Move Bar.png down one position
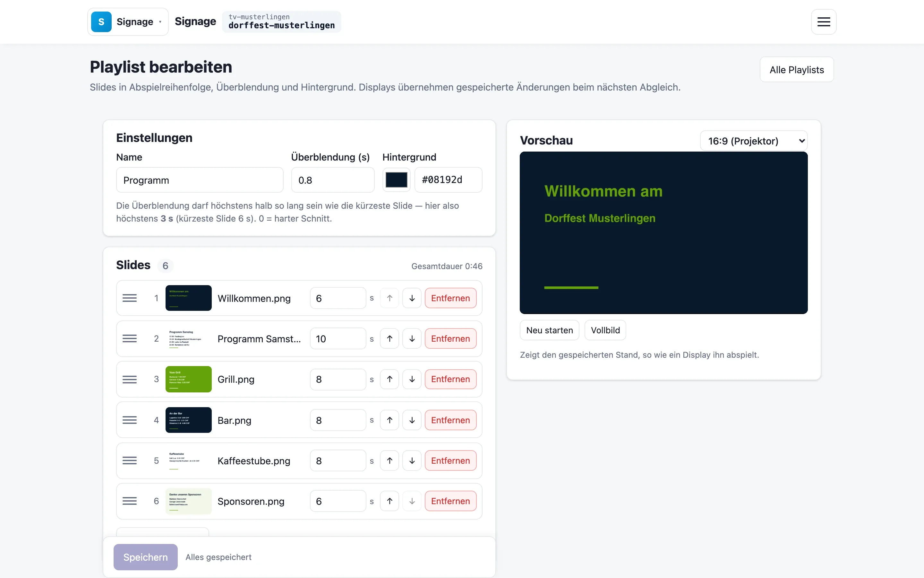The height and width of the screenshot is (578, 924). [412, 420]
